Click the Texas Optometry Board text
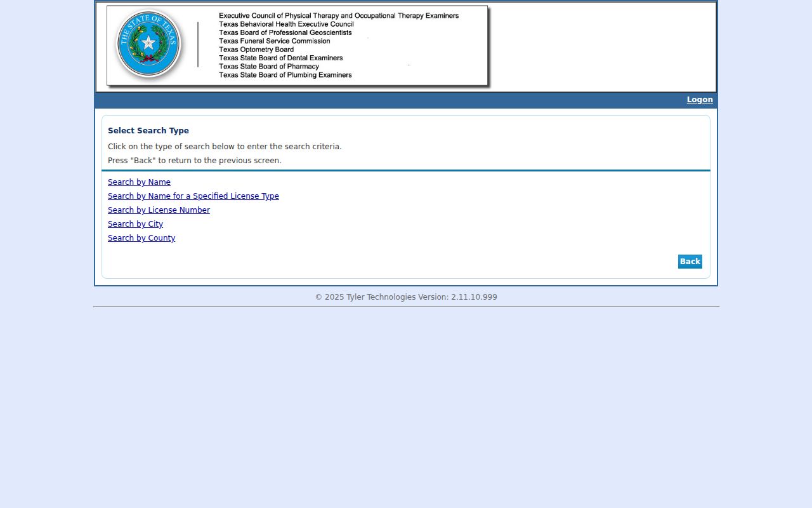 tap(256, 50)
